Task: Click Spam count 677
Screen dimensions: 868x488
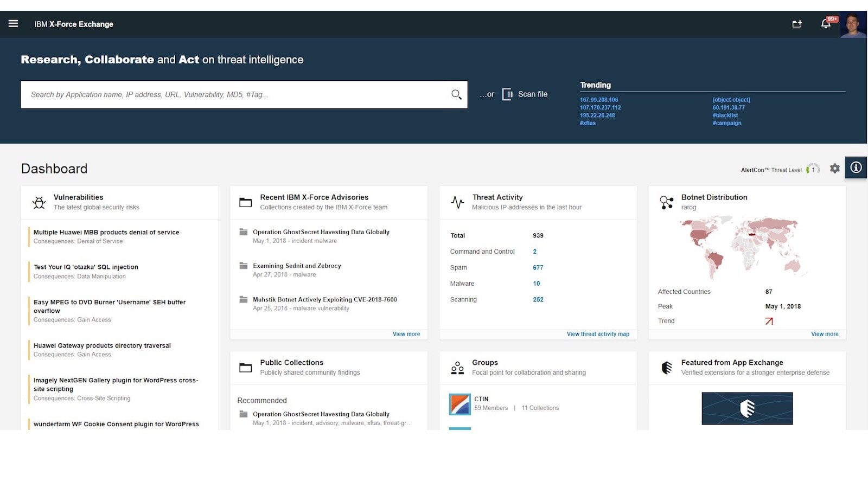Action: (538, 267)
